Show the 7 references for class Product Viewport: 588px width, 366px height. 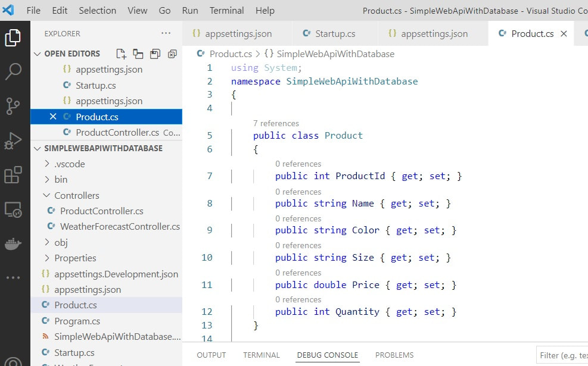point(276,123)
